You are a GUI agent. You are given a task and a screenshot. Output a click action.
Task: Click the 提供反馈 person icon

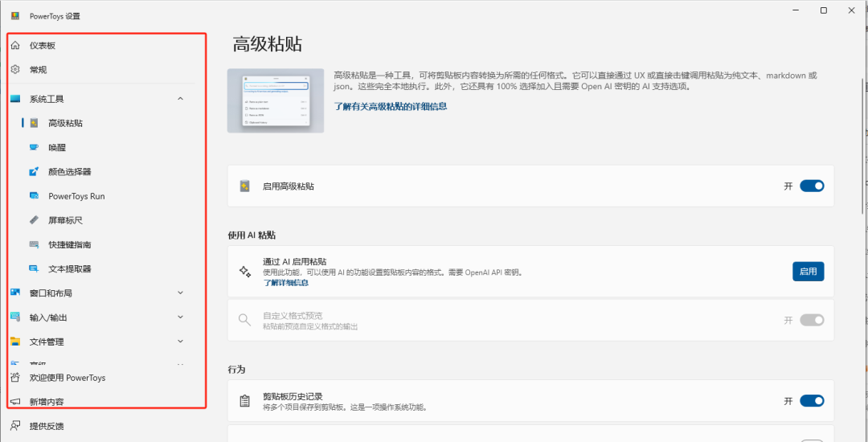[15, 426]
